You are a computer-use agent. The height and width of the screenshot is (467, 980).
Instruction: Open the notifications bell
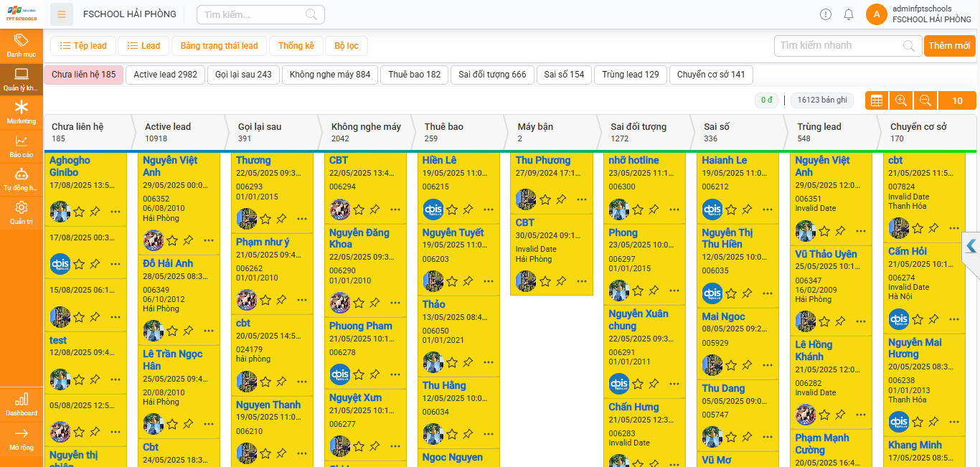[x=849, y=14]
